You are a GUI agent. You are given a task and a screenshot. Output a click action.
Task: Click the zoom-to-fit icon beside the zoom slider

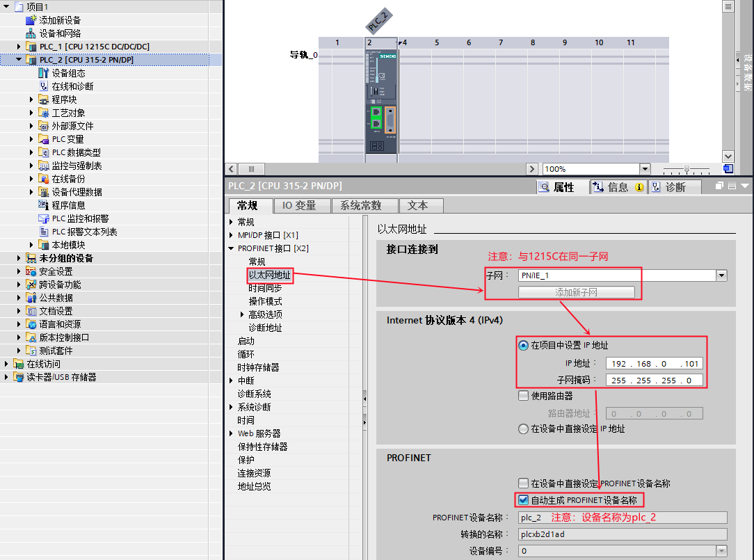coord(728,169)
